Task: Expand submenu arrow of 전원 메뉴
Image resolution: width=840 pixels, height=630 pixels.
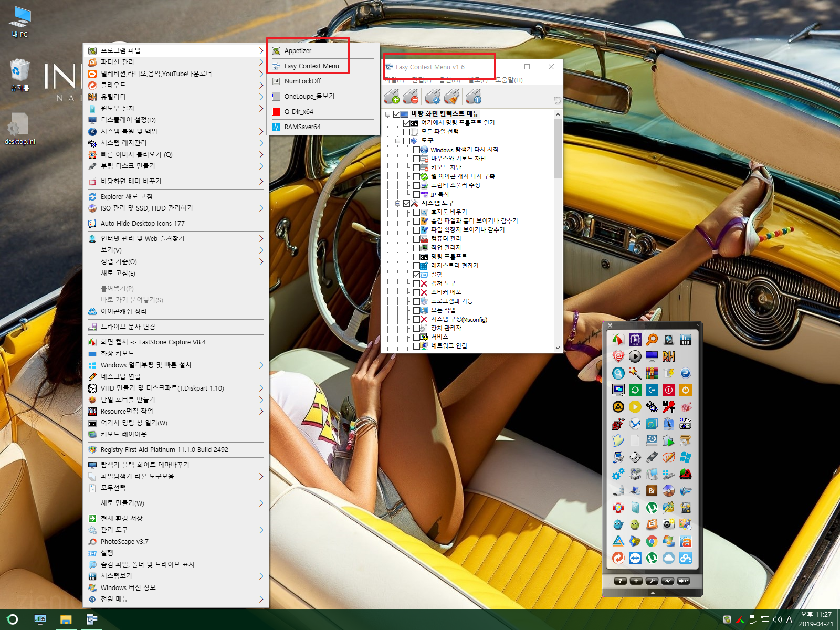Action: (261, 599)
